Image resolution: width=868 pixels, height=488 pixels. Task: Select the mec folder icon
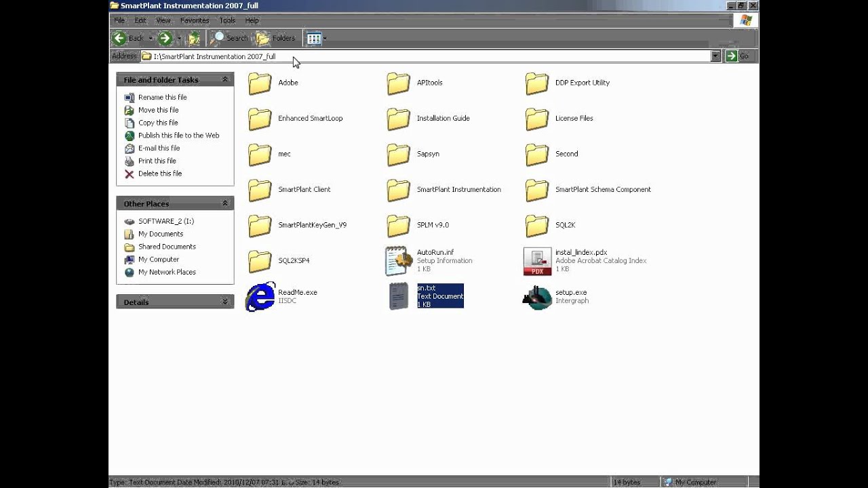click(260, 155)
